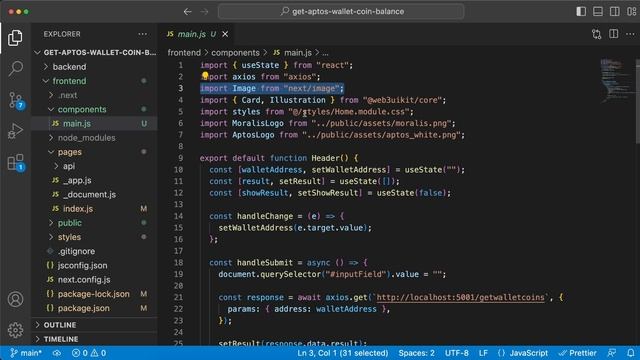
Task: Open the jsconfig.json file
Action: coord(94,265)
